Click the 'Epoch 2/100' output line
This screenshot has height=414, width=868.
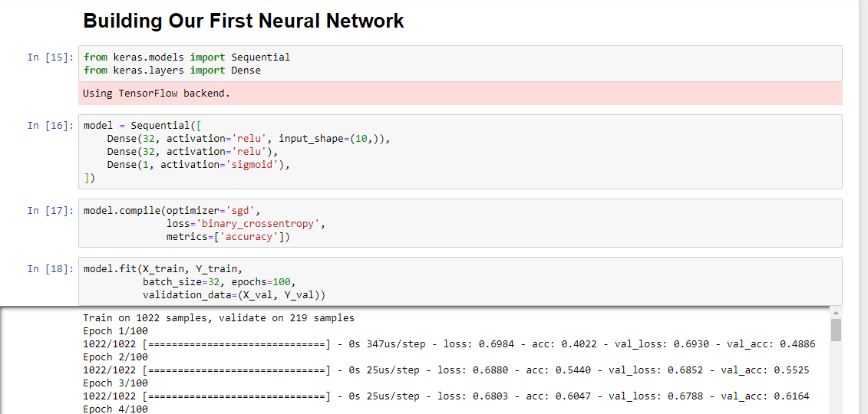coord(115,357)
